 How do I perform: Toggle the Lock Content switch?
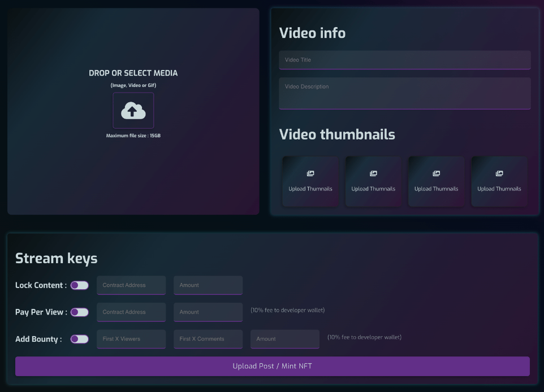pyautogui.click(x=79, y=285)
